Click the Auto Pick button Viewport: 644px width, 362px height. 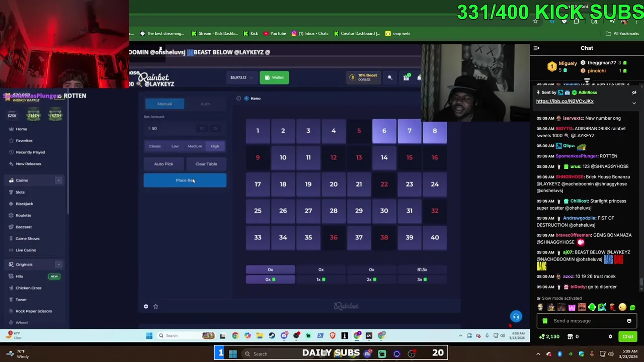click(164, 164)
